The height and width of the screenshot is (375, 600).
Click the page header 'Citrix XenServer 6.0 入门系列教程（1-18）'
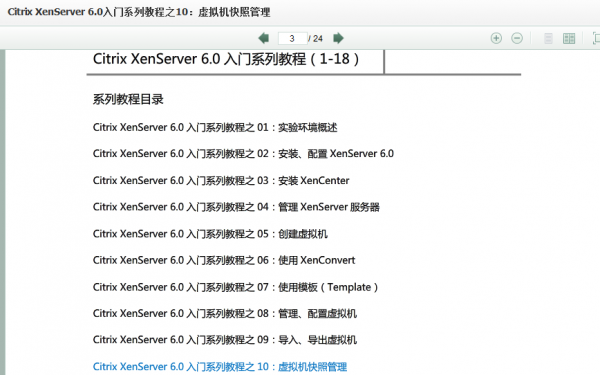226,59
